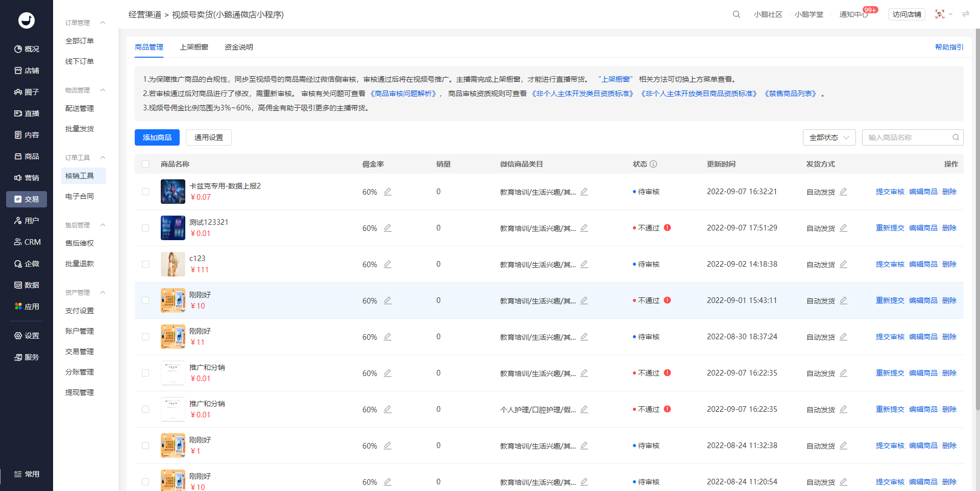
Task: Open the 数据 analytics sidebar icon
Action: pos(18,285)
